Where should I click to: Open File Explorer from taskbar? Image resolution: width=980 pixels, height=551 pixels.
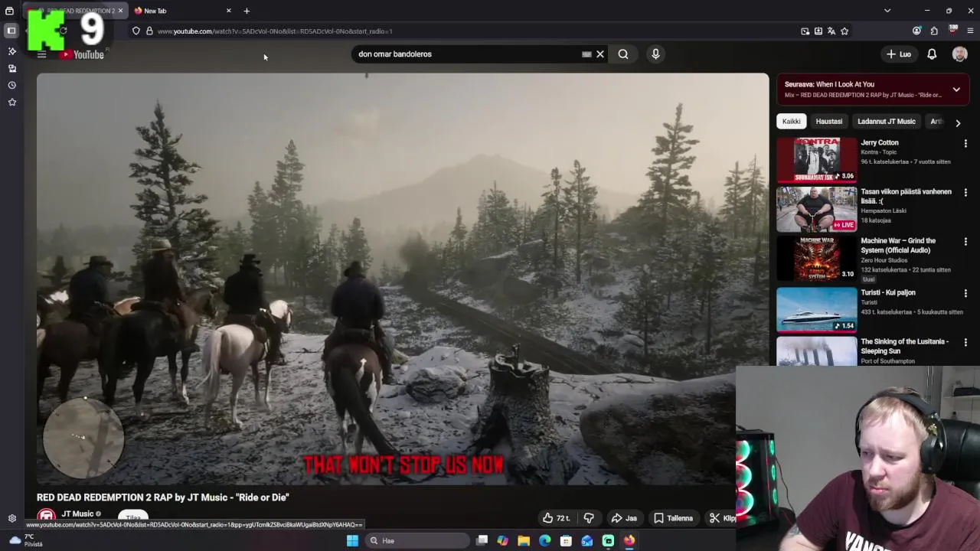click(x=524, y=540)
